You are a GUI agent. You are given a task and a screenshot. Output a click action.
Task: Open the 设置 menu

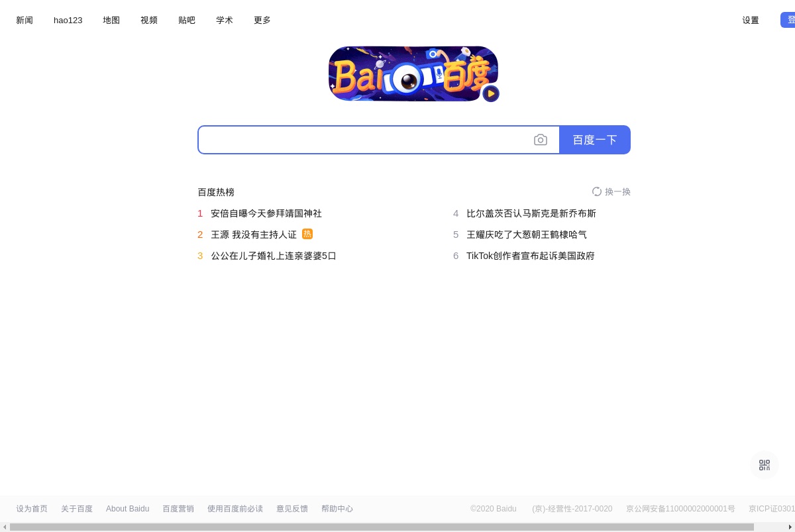point(751,20)
